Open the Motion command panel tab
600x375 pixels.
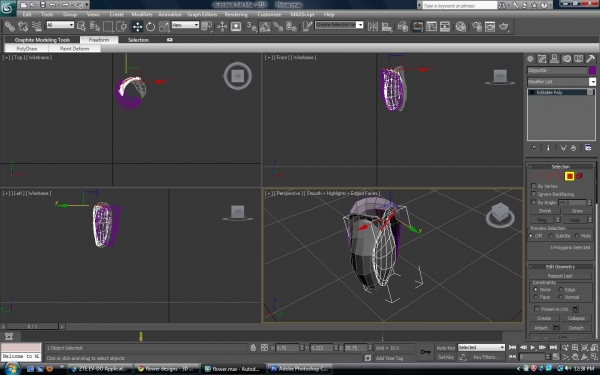[566, 59]
